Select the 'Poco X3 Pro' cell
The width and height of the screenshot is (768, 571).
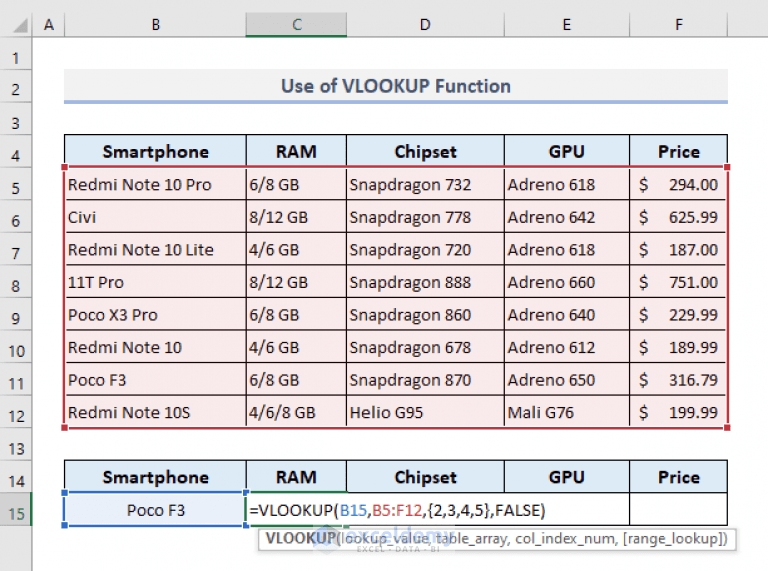click(155, 315)
